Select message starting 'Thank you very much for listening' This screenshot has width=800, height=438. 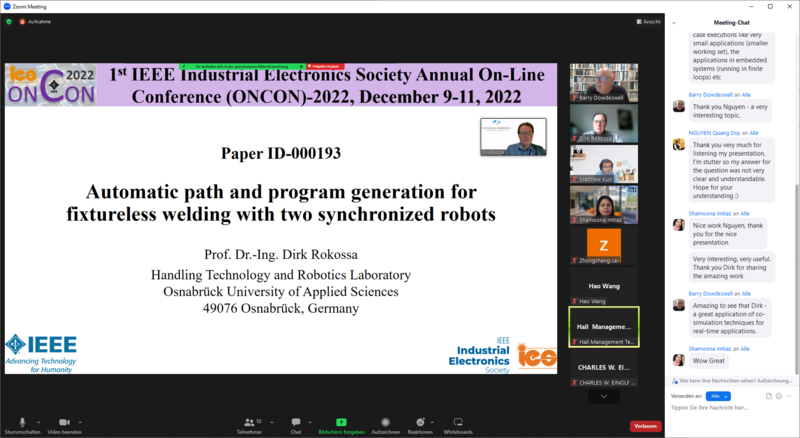(732, 171)
